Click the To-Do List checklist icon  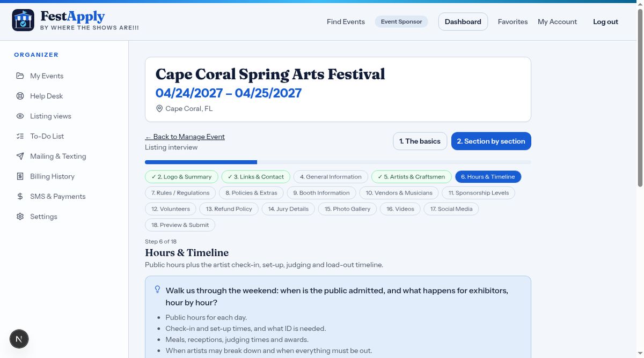point(20,136)
